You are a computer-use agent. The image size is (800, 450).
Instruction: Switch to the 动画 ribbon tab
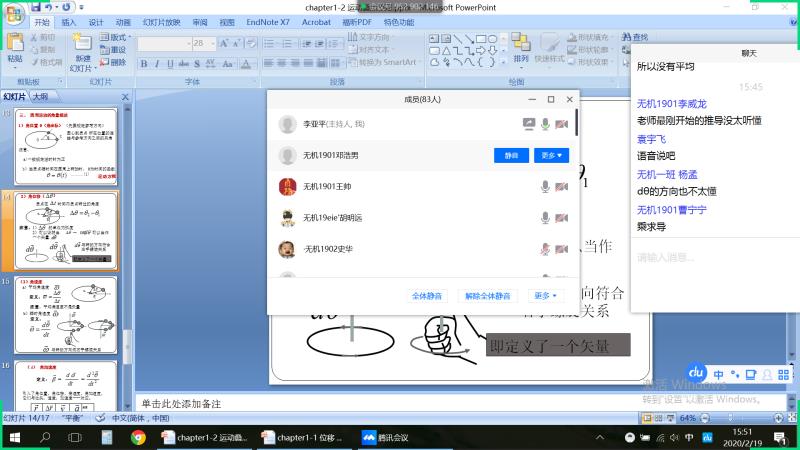click(123, 22)
